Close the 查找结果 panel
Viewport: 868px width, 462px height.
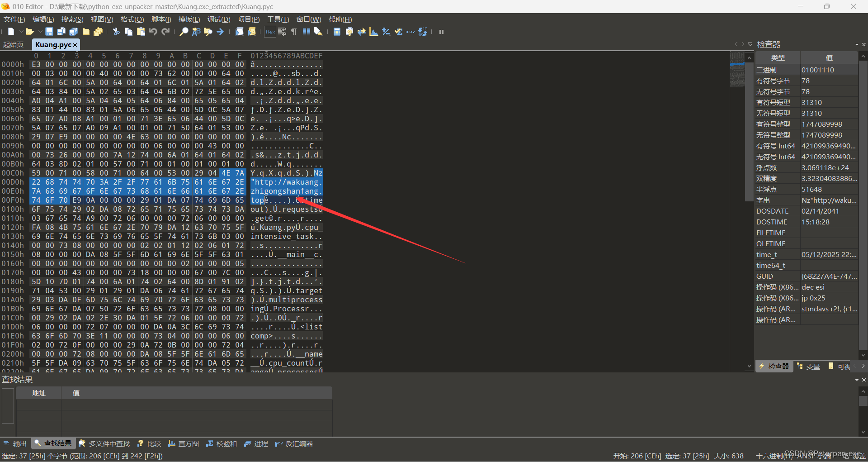pyautogui.click(x=864, y=380)
